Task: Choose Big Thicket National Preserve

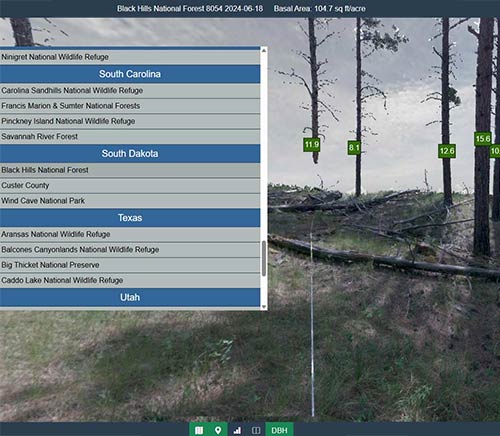Action: point(130,265)
